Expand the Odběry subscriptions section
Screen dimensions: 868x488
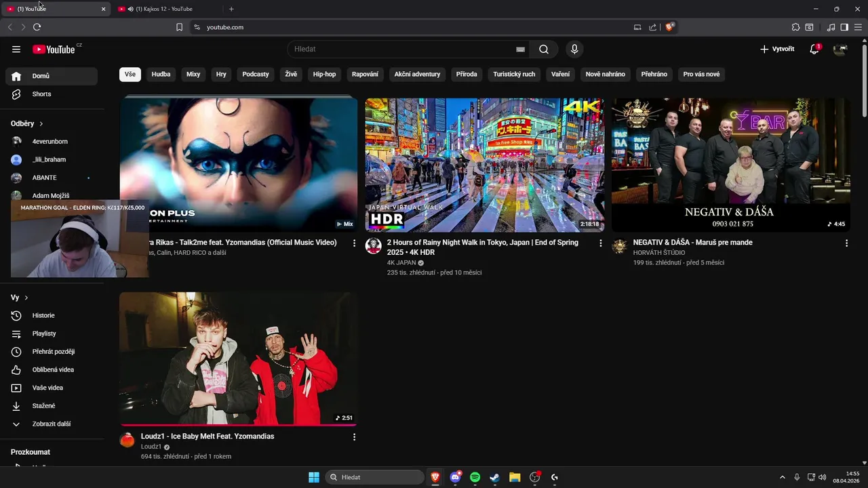pyautogui.click(x=27, y=124)
